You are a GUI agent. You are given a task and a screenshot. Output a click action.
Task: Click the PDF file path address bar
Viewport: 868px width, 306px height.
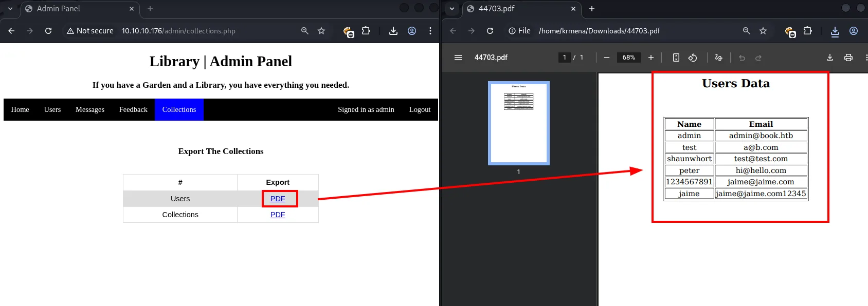coord(600,31)
